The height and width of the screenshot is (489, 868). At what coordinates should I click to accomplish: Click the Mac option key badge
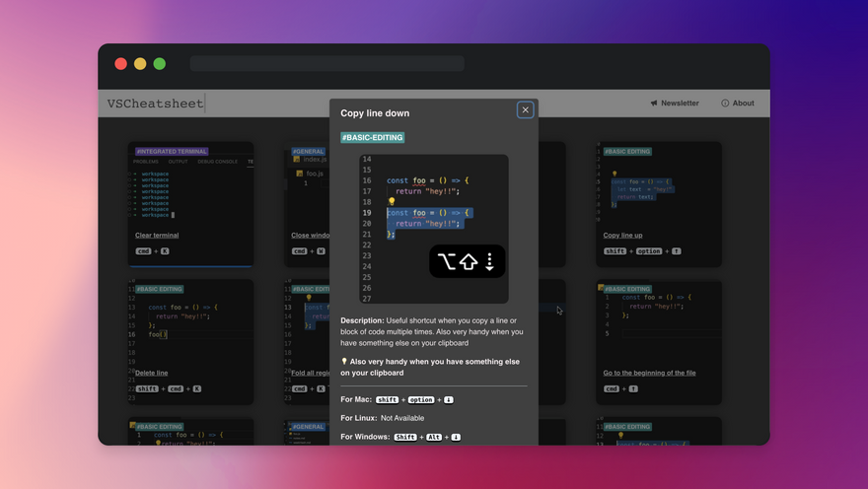pos(421,399)
